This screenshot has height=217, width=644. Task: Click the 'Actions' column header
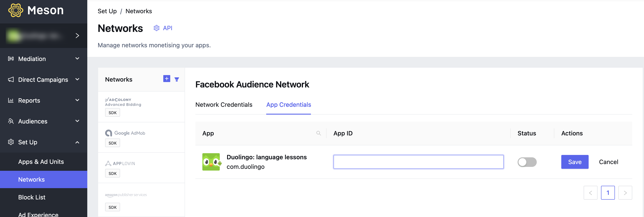point(572,133)
